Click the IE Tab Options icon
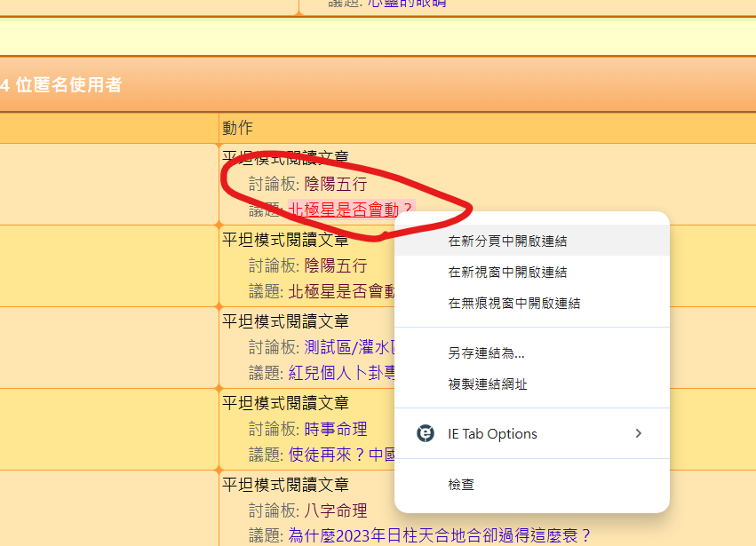Screen dimensions: 756x546 point(426,433)
